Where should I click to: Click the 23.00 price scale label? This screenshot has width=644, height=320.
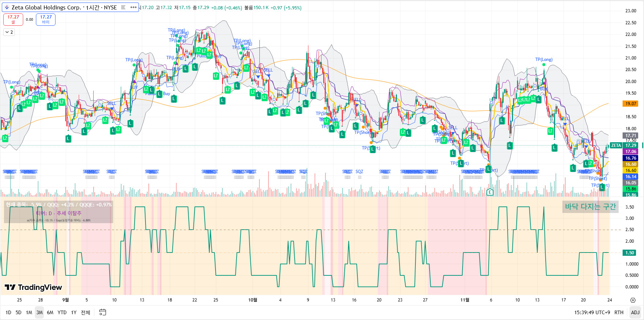point(631,11)
